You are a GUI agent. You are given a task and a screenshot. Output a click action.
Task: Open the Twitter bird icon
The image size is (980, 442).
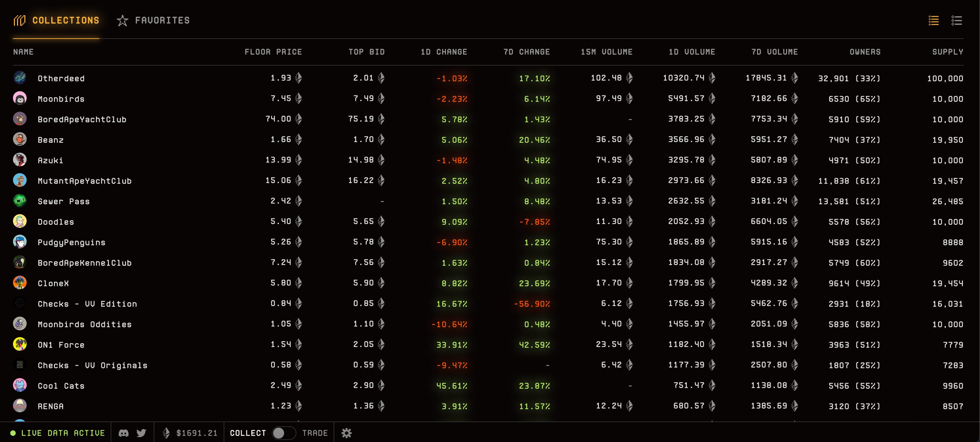[x=141, y=433]
